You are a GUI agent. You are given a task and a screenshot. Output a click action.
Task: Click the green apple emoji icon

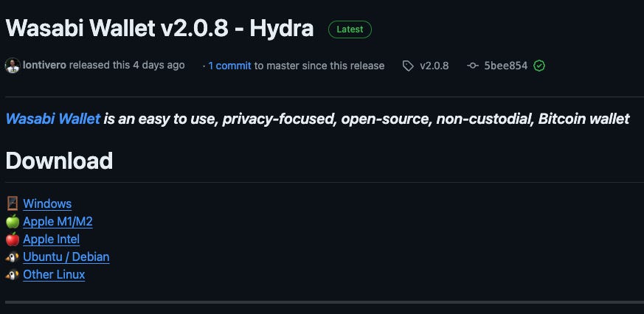point(13,222)
